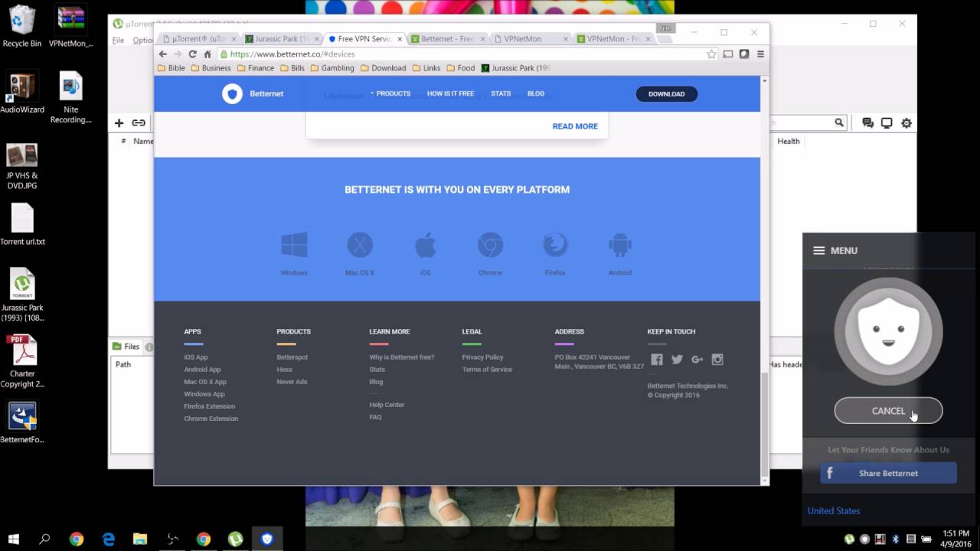This screenshot has width=980, height=551.
Task: Click uTorrent chat bubble icon
Action: pyautogui.click(x=867, y=122)
